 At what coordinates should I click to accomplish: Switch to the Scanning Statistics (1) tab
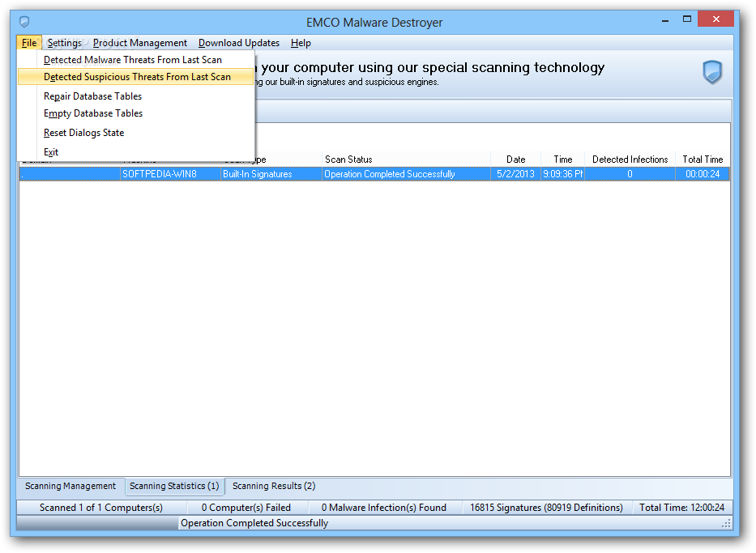tap(174, 486)
